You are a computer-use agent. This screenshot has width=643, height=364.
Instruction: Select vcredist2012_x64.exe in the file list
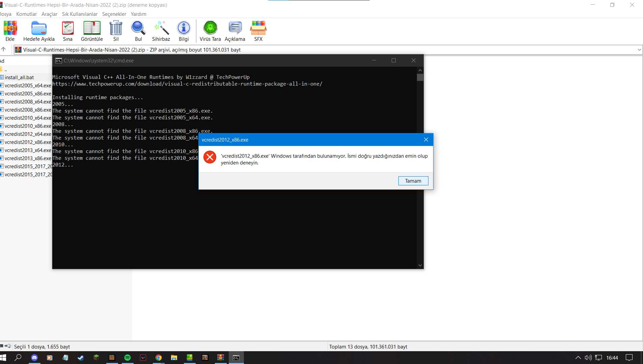(26, 134)
